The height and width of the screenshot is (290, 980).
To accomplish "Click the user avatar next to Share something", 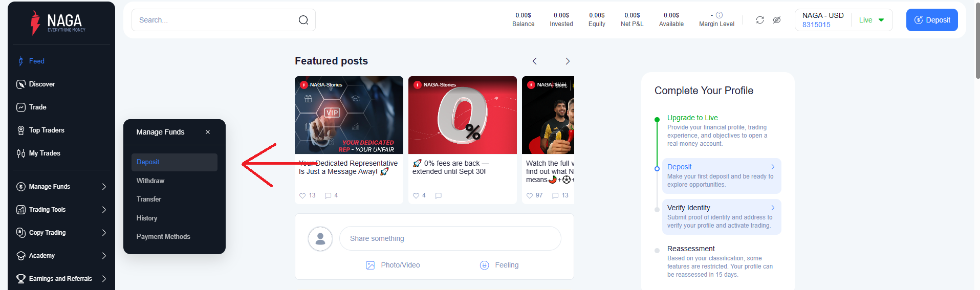I will [320, 238].
